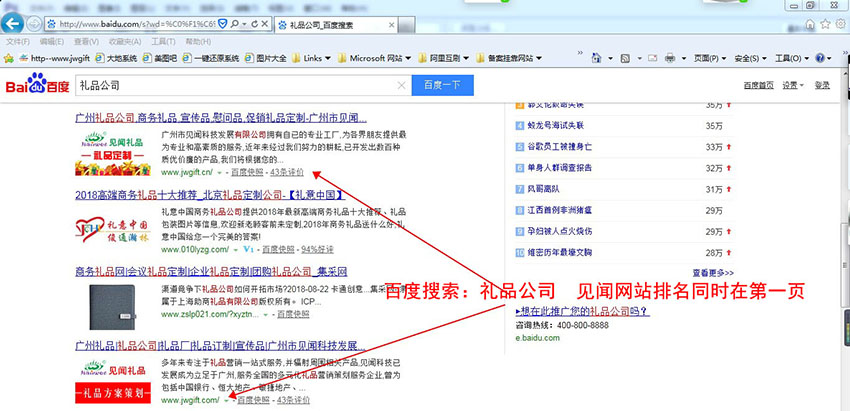The height and width of the screenshot is (411, 850).
Task: Click the RSS feeds icon in command bar
Action: point(625,58)
